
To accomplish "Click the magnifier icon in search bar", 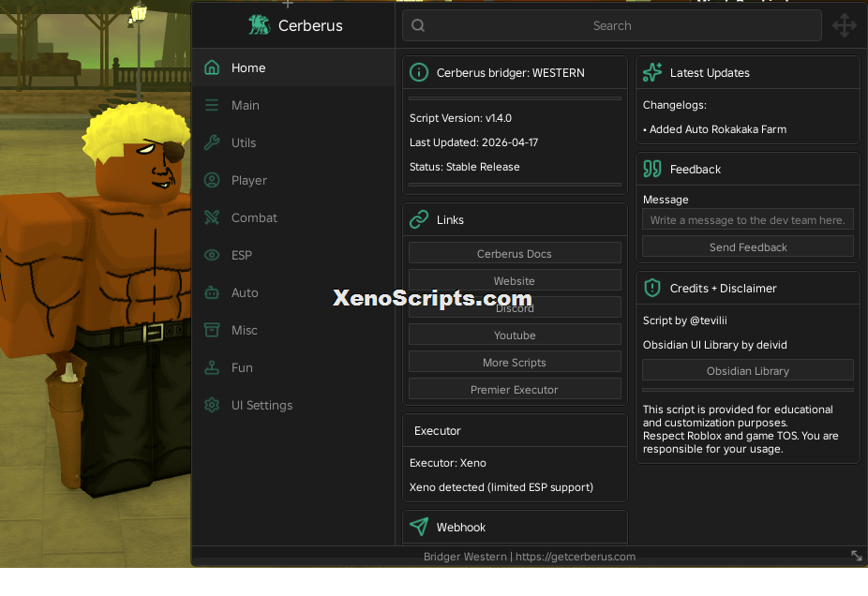I will pos(418,25).
